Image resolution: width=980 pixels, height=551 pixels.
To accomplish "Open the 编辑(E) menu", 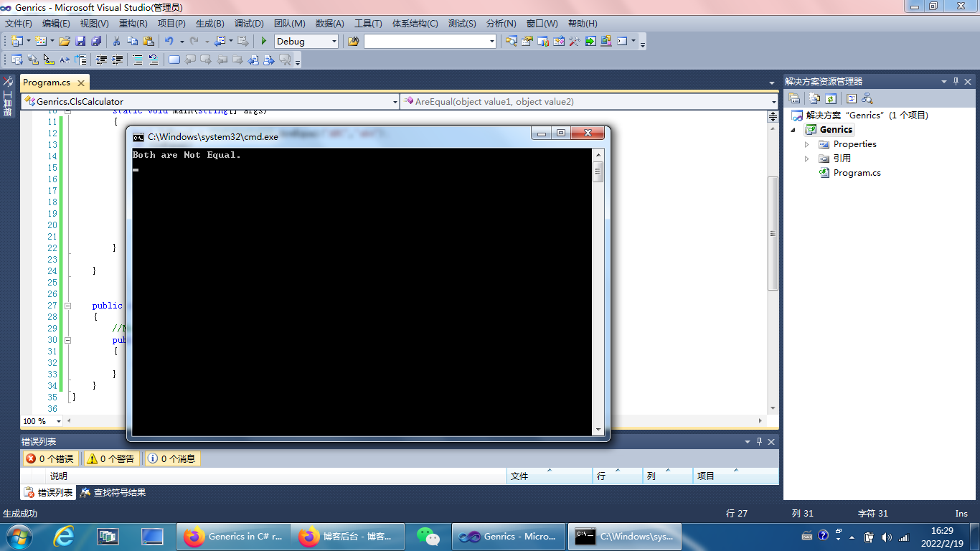I will click(56, 23).
